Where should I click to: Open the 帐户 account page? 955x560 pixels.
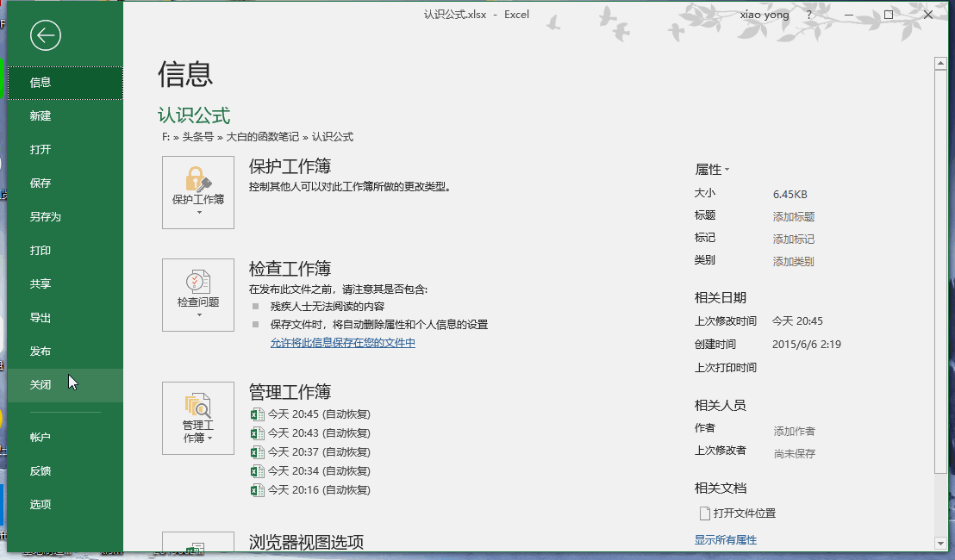click(66, 438)
